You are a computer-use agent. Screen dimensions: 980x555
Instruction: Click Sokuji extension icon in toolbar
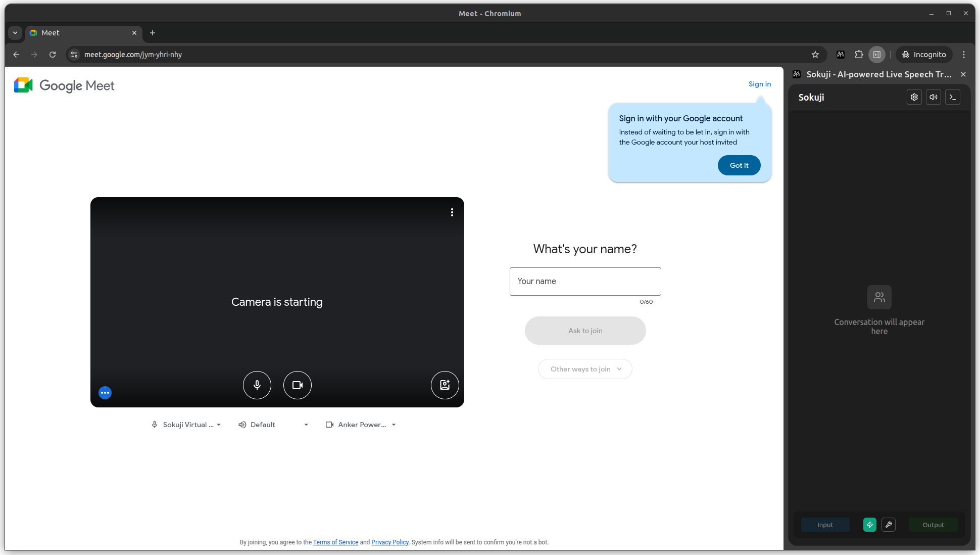[x=841, y=55]
